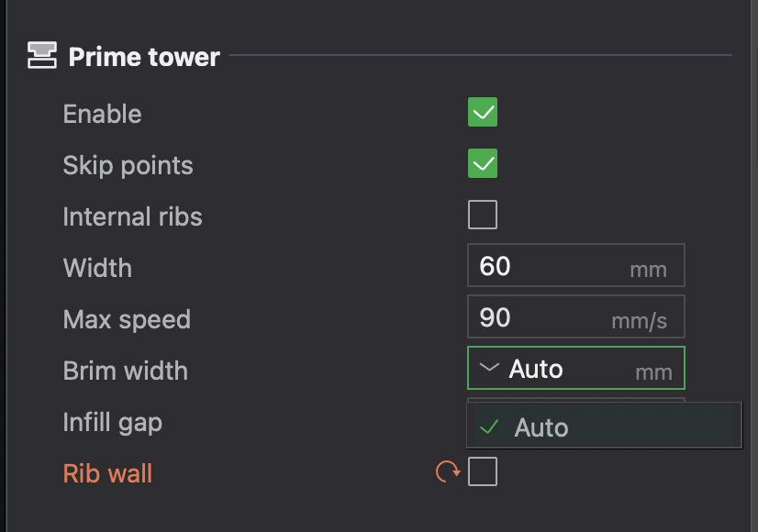The width and height of the screenshot is (758, 532).
Task: Click the Prime tower section header
Action: pos(144,57)
